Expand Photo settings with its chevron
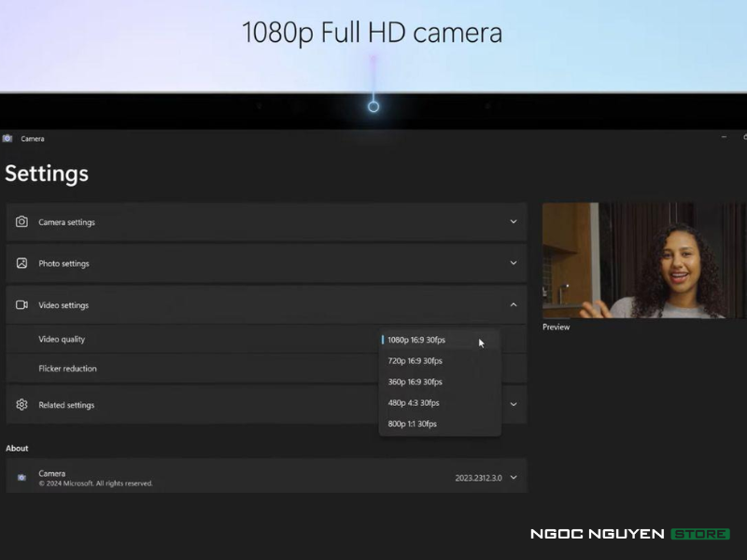747x560 pixels. click(513, 263)
